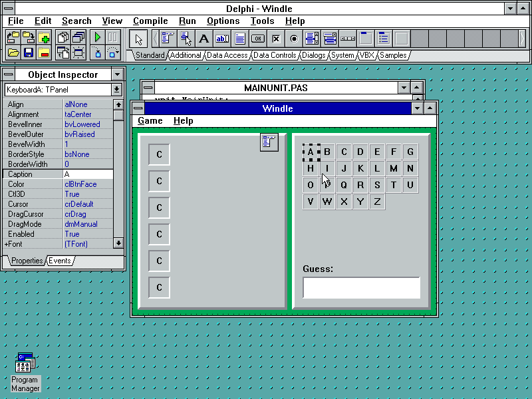Pick the Memo component from palette
The width and height of the screenshot is (532, 399).
[240, 39]
